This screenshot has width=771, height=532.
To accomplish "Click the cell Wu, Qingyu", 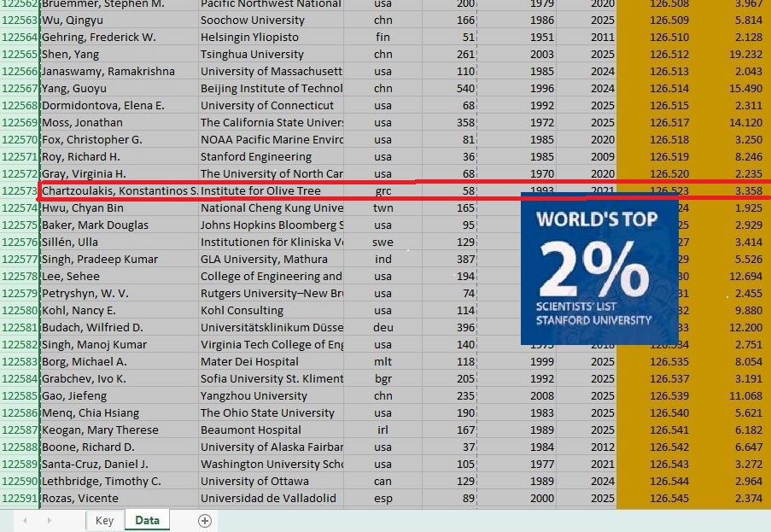I will (x=119, y=20).
